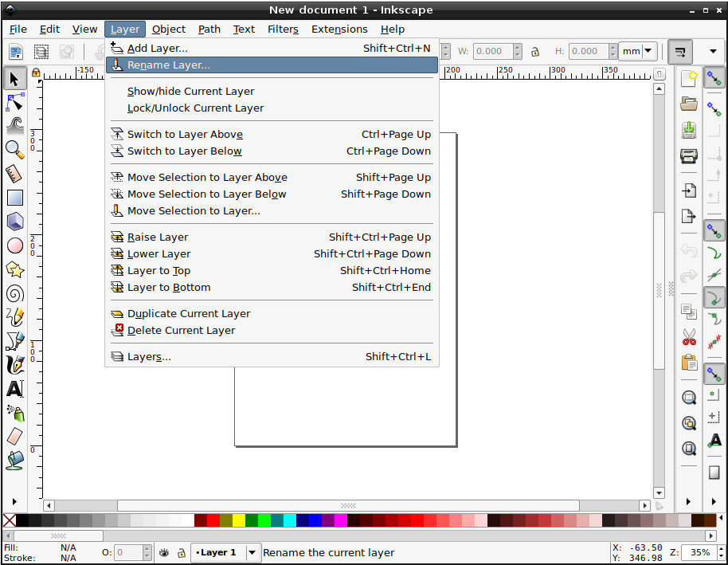Select the Eraser tool
Image resolution: width=728 pixels, height=565 pixels.
[14, 436]
